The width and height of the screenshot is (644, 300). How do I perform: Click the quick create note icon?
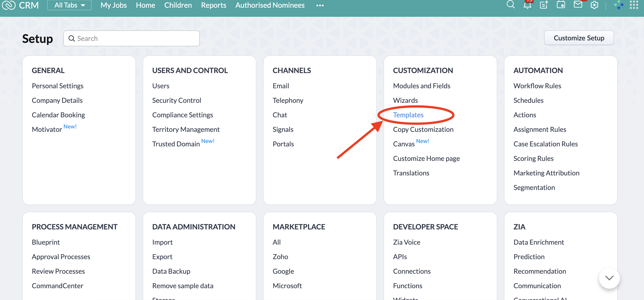tap(544, 5)
